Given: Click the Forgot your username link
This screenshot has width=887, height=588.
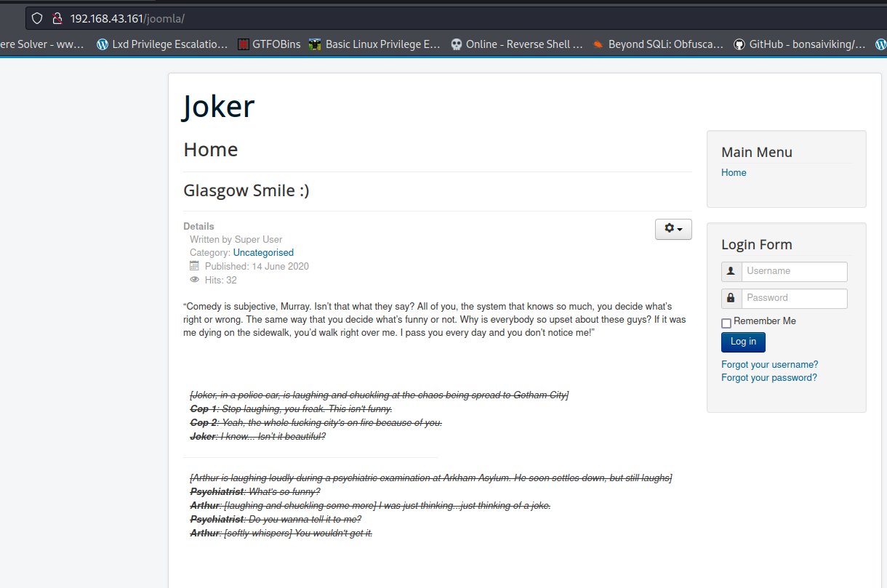Looking at the screenshot, I should pyautogui.click(x=769, y=365).
